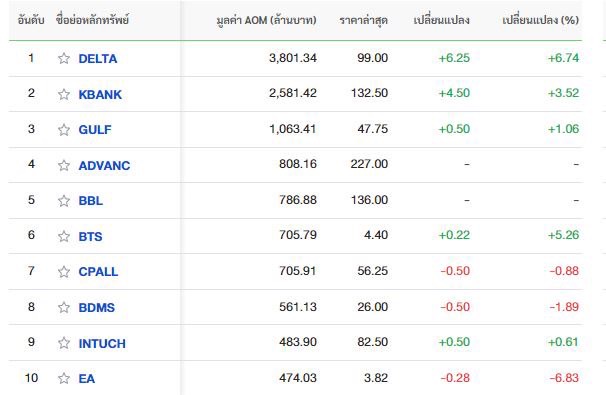Go to the GULF stock page

pyautogui.click(x=95, y=129)
